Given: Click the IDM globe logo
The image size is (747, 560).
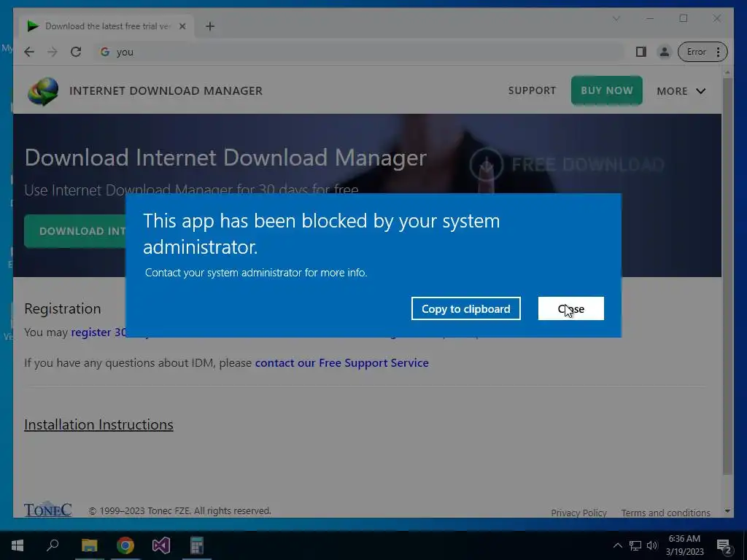Looking at the screenshot, I should click(x=43, y=91).
